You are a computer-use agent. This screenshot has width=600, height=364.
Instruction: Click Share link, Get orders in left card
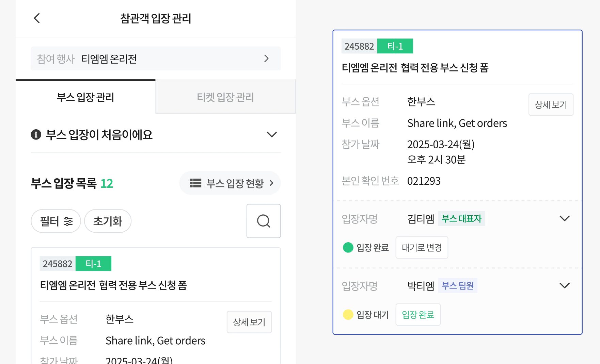(x=155, y=341)
